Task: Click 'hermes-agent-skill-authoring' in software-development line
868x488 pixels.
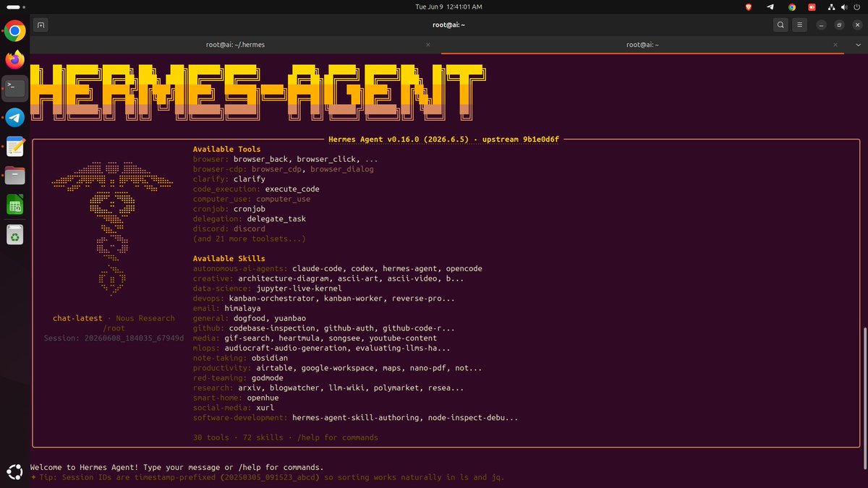Action: tap(355, 417)
